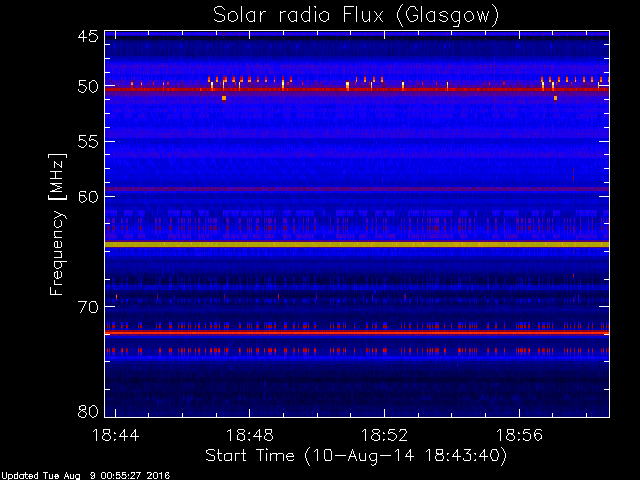The width and height of the screenshot is (640, 480).
Task: Click the 18:52 time tick label
Action: coord(384,435)
